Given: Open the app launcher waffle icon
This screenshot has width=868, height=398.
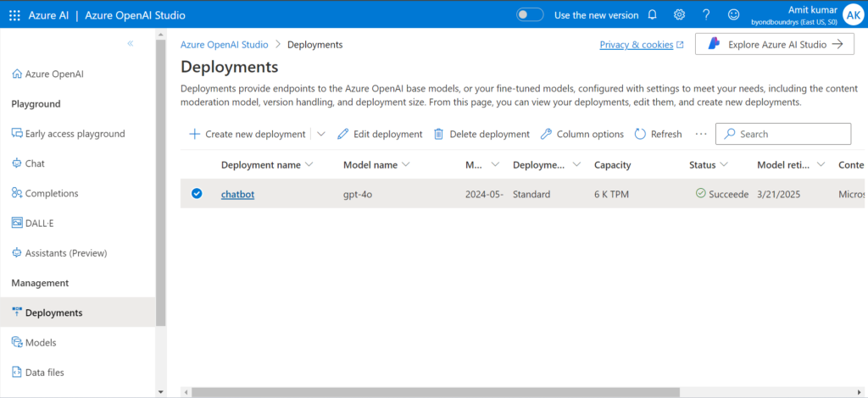Looking at the screenshot, I should (x=15, y=15).
